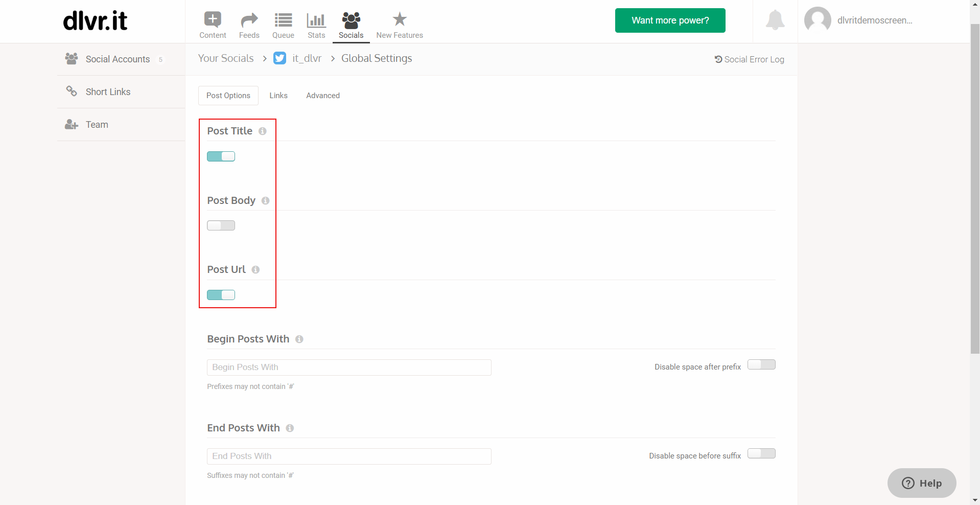Select the Post Options tab
Viewport: 980px width, 505px height.
(228, 96)
